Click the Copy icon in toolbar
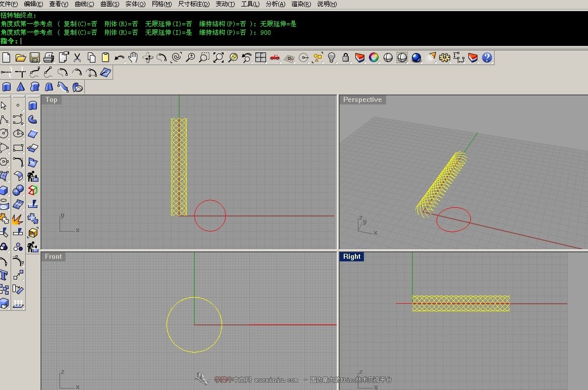This screenshot has width=588, height=390. (x=91, y=58)
